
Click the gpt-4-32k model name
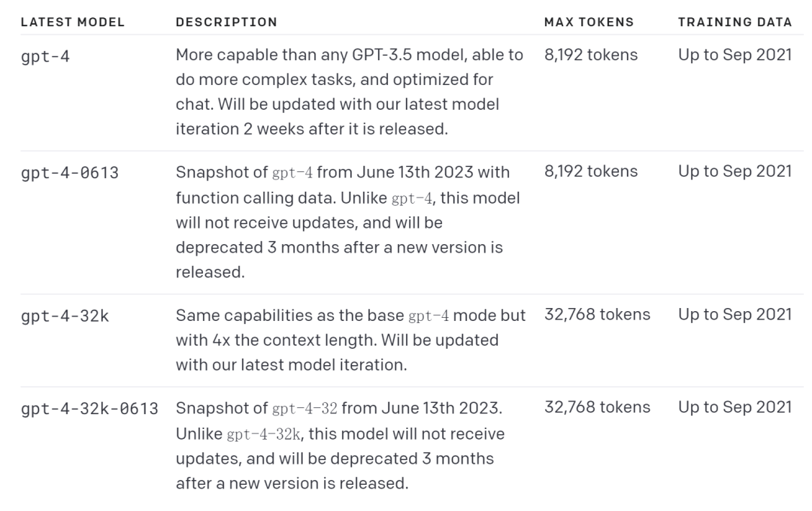(x=65, y=316)
